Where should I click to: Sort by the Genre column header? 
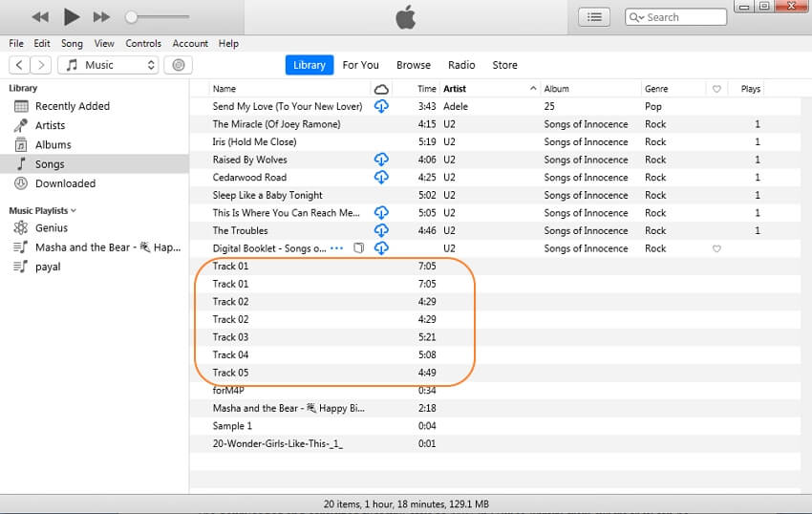pos(673,89)
